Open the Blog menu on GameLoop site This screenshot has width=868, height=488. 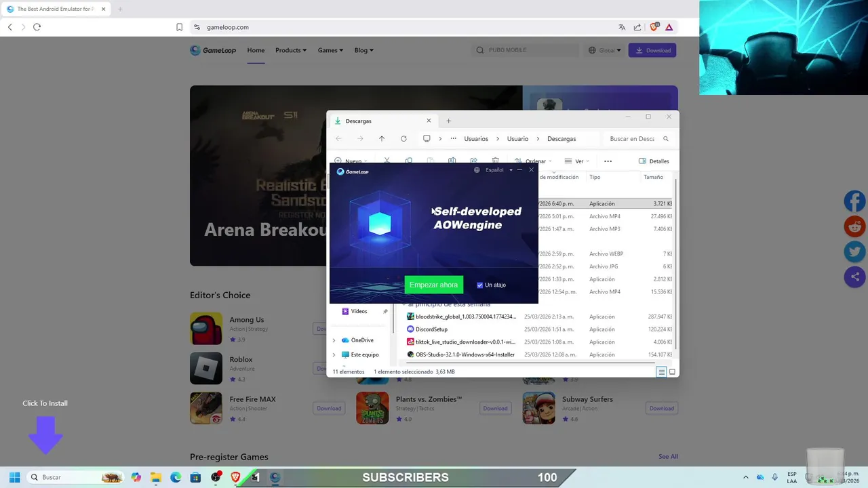coord(363,50)
